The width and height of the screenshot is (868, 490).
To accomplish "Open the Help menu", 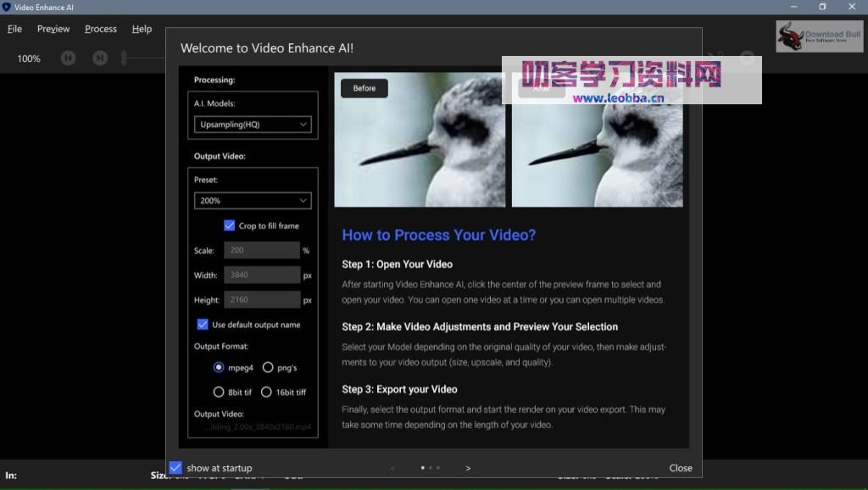I will 142,29.
